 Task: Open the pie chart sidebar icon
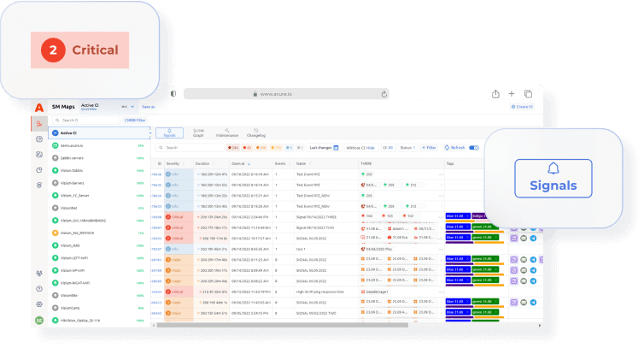(x=39, y=170)
